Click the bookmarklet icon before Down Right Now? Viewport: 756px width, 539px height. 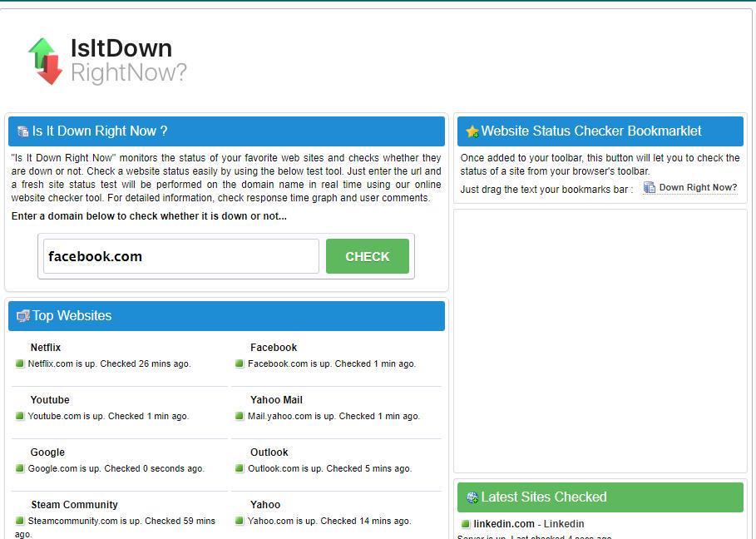[650, 187]
